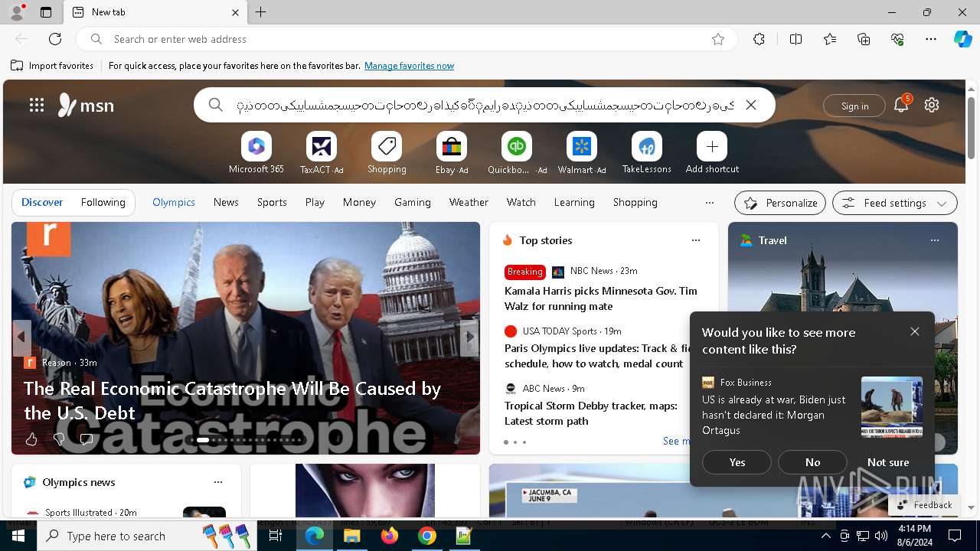Viewport: 980px width, 551px height.
Task: Open Olympics news card options
Action: coord(218,482)
